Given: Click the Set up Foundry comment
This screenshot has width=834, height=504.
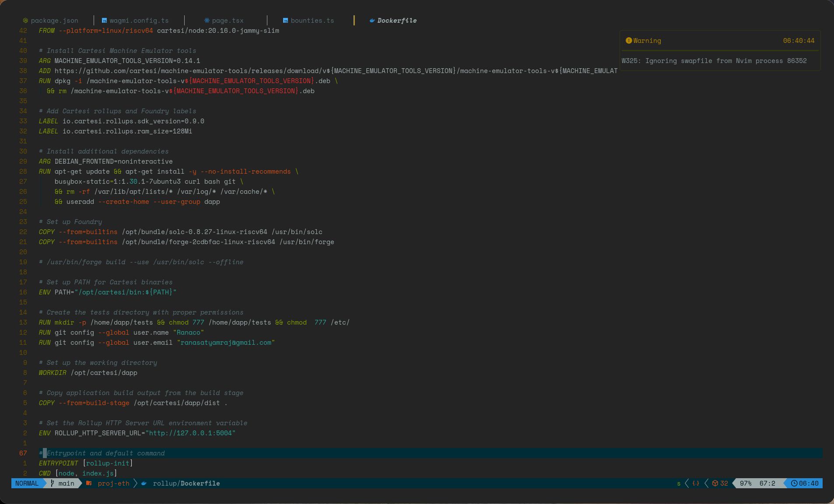Looking at the screenshot, I should tap(70, 222).
